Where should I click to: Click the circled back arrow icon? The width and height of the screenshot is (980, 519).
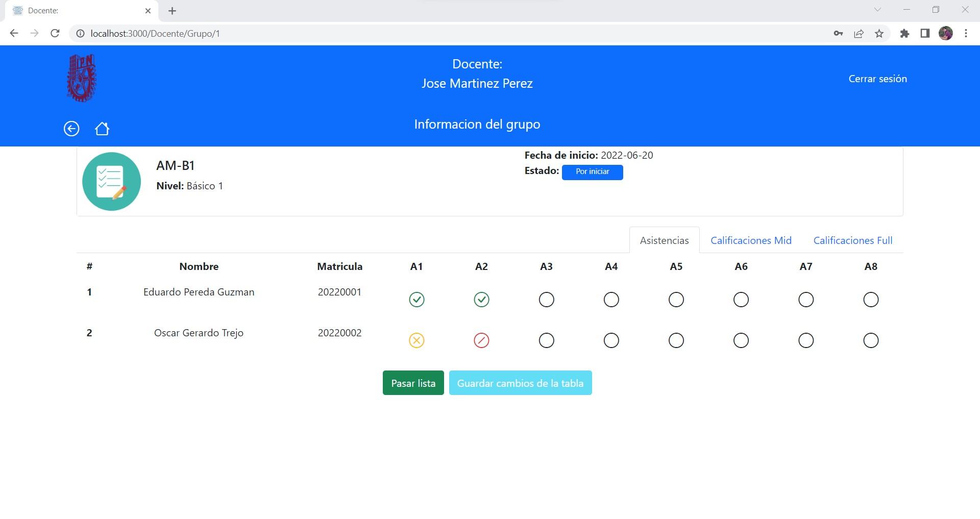point(71,129)
